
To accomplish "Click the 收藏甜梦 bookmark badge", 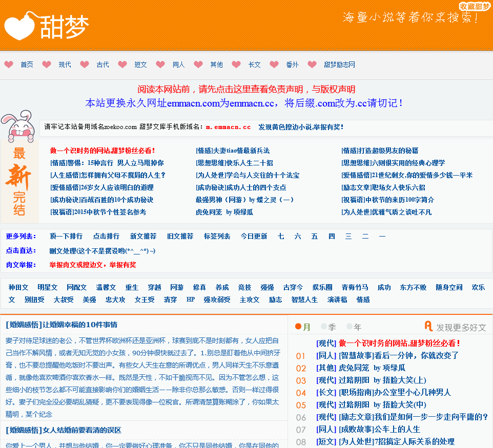I will tap(475, 6).
